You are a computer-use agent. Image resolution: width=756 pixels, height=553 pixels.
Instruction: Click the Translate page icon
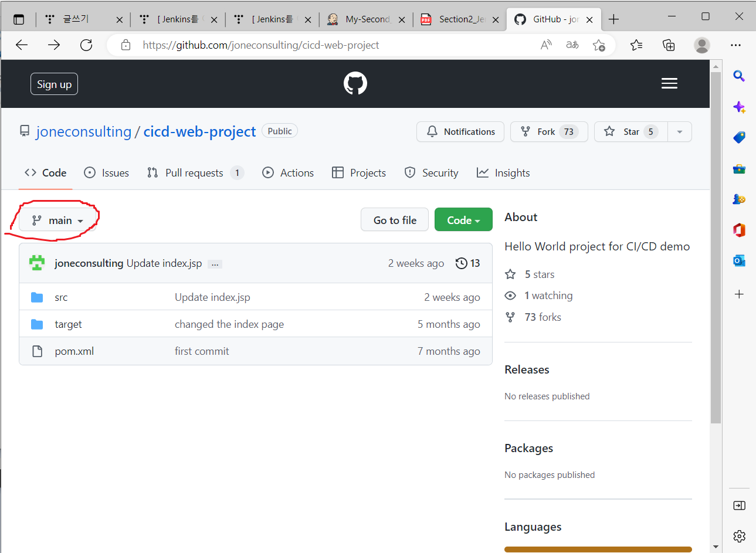click(572, 45)
